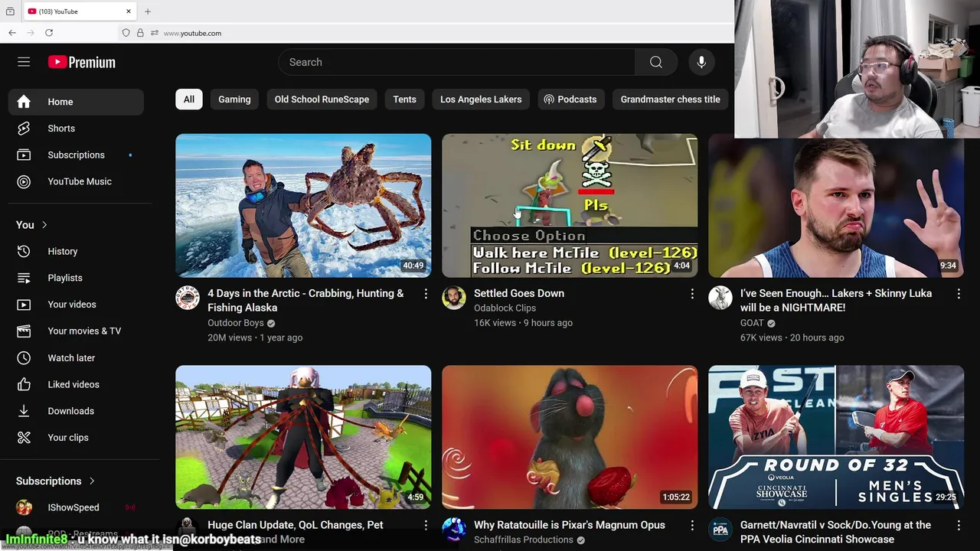980x551 pixels.
Task: Open the hamburger guide menu
Action: (x=24, y=62)
